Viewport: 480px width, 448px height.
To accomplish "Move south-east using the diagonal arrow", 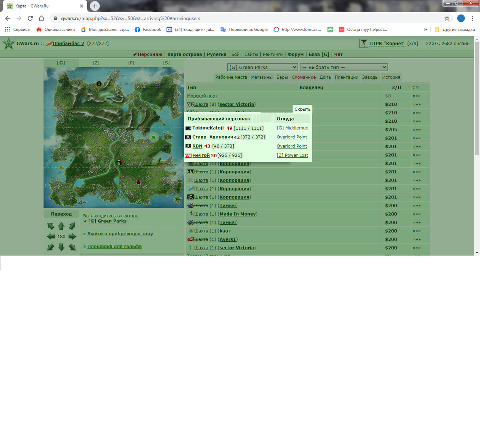I will tap(72, 247).
